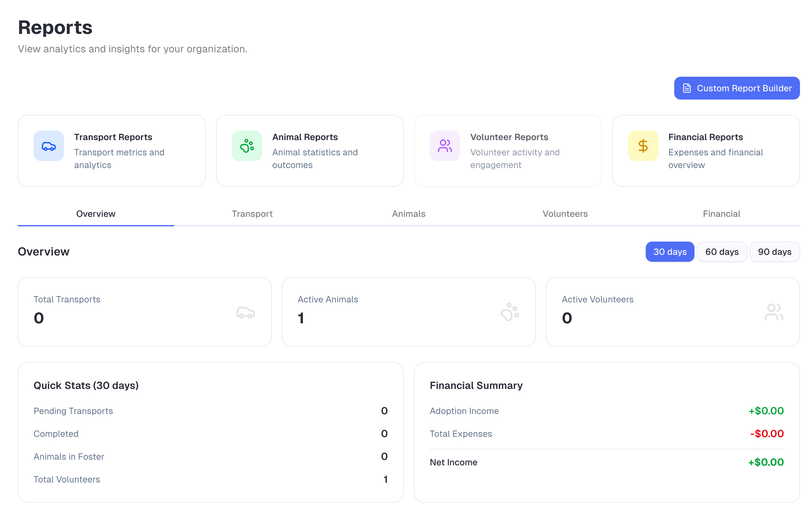Click the gray car icon in Total Transports
Viewport: 812px width, 511px height.
tap(245, 313)
